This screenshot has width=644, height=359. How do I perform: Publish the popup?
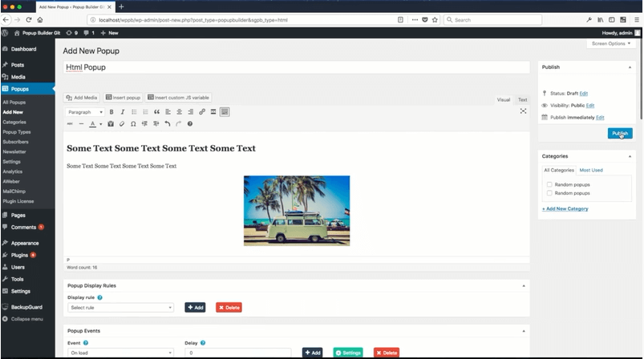pos(620,133)
